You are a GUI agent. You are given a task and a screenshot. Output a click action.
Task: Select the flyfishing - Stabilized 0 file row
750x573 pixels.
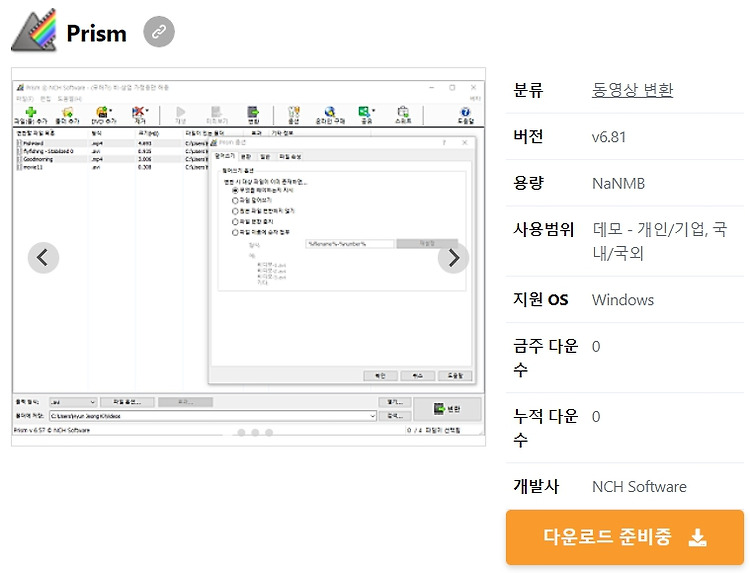110,151
